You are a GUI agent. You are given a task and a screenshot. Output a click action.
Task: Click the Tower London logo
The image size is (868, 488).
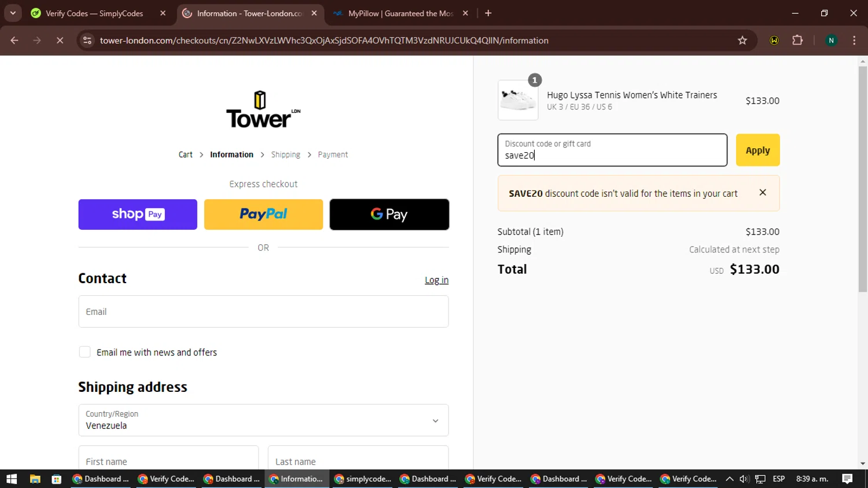point(263,109)
